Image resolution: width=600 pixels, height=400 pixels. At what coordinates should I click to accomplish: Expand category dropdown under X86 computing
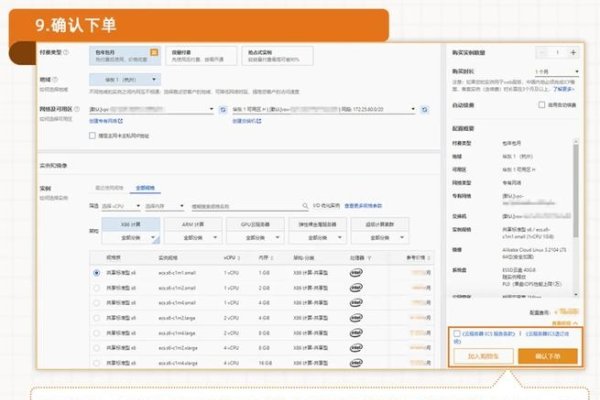pos(131,238)
